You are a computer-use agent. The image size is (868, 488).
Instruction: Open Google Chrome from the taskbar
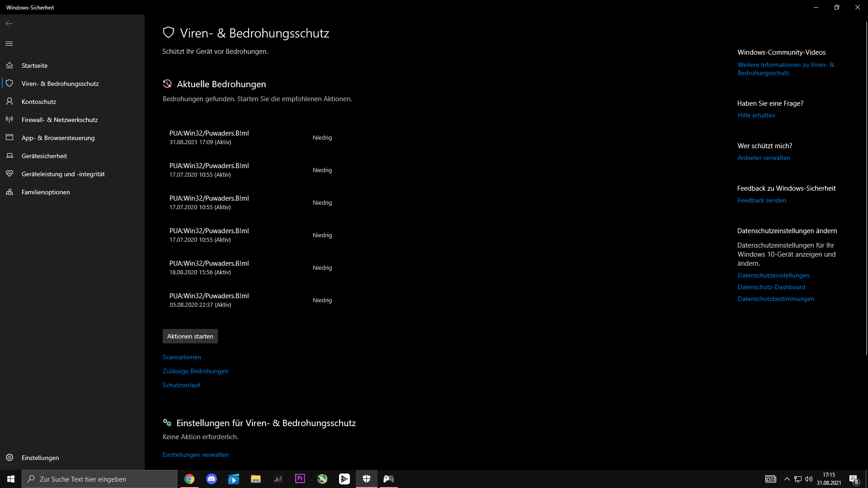(189, 479)
